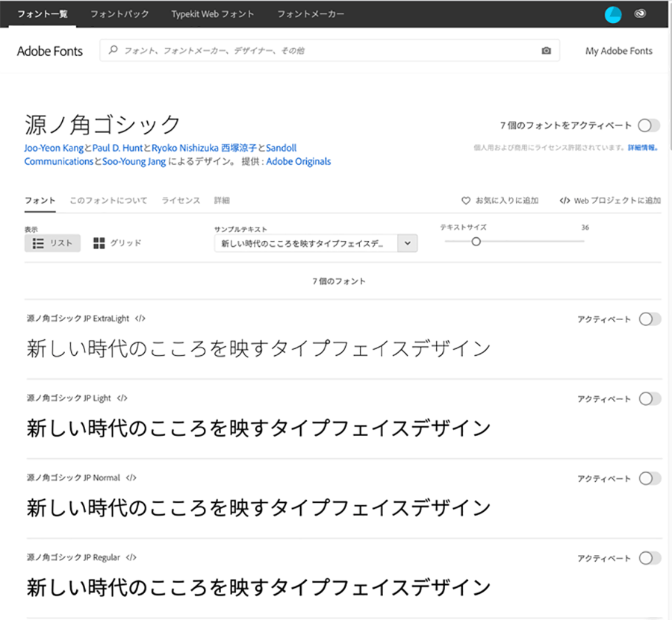Click embed code icon beside JP ExtraLight

(140, 318)
